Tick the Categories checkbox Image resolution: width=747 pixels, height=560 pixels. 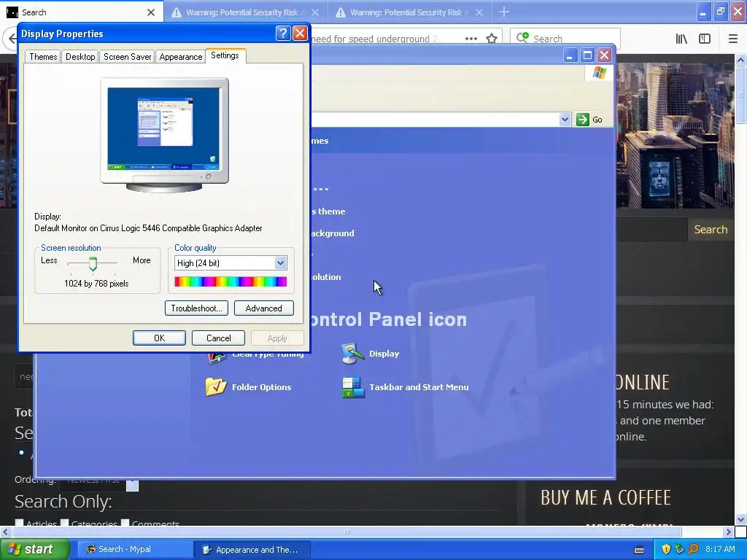65,524
